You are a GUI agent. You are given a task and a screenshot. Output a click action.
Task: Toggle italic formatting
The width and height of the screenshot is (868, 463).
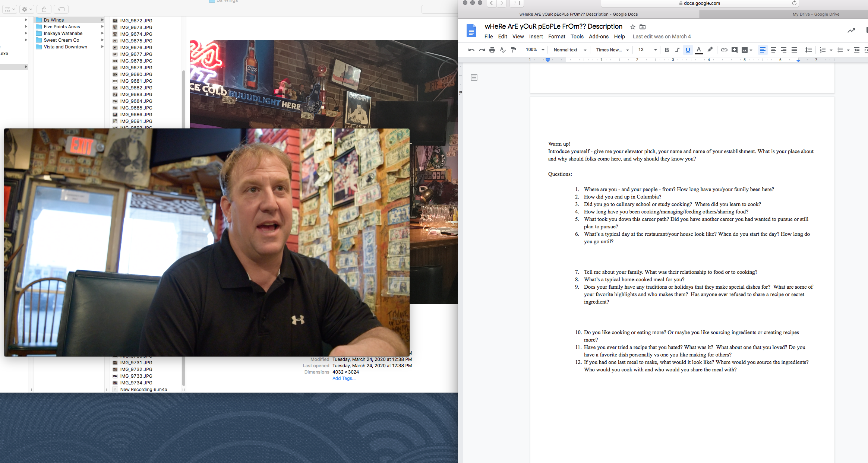[x=677, y=50]
